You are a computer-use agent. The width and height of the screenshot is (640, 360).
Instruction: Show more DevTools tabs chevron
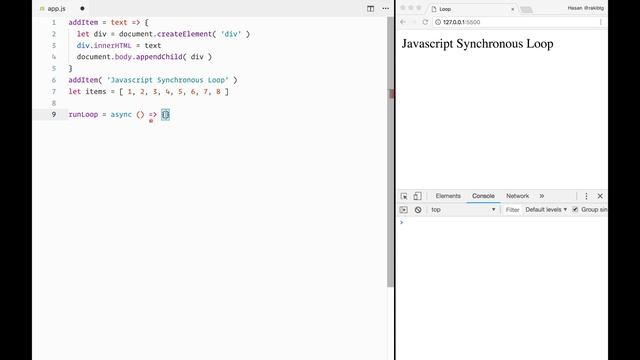coord(542,196)
